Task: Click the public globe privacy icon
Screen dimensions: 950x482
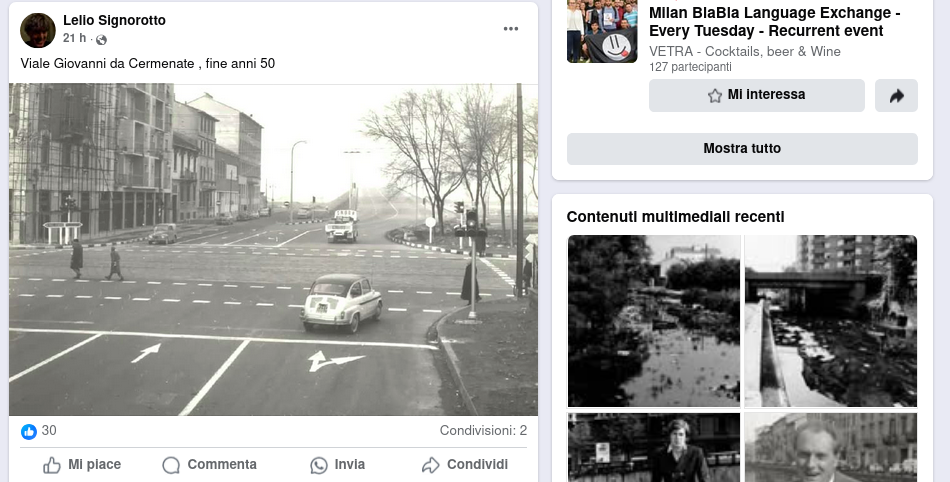Action: pos(101,39)
